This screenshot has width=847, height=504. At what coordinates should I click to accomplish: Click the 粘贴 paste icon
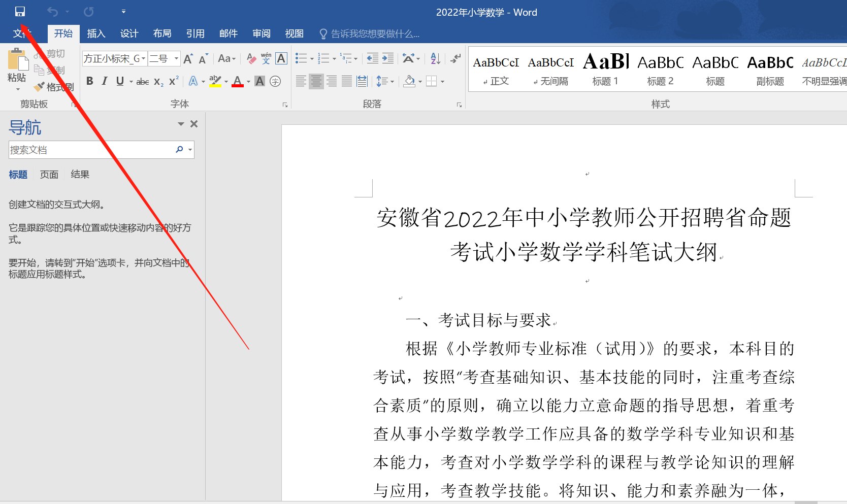18,60
